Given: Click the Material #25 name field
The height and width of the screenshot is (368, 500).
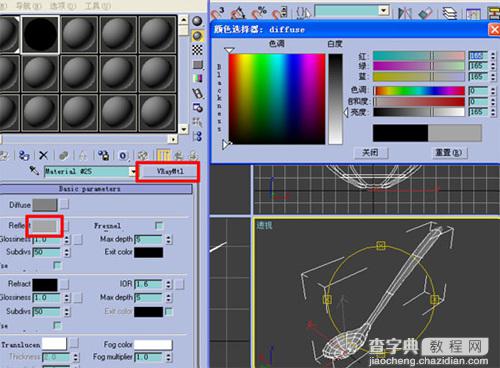Looking at the screenshot, I should point(87,171).
